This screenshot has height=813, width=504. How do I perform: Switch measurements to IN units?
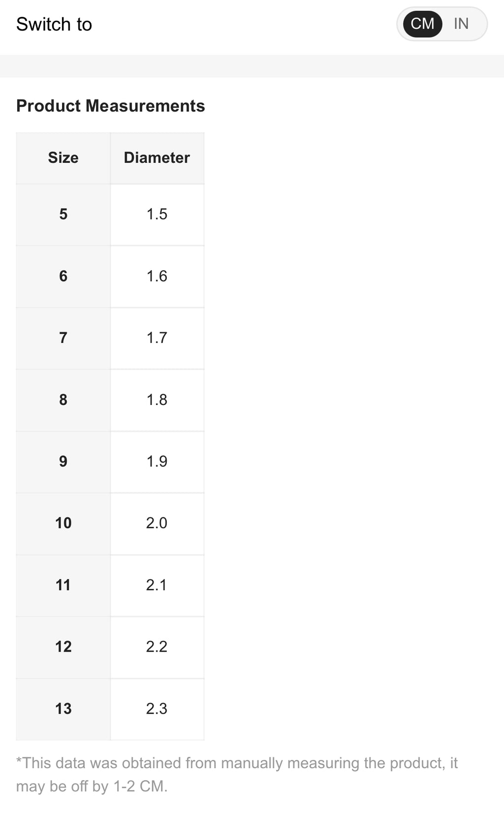[461, 24]
